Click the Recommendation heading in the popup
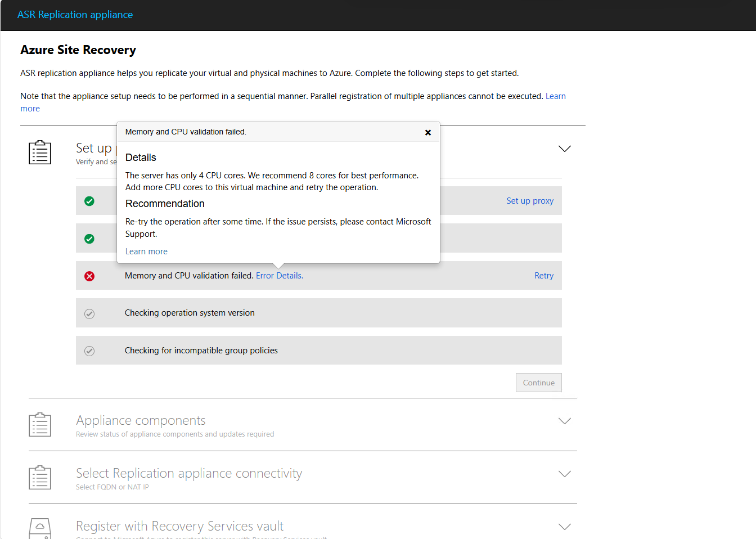Screen dimensions: 756x539 pos(165,204)
